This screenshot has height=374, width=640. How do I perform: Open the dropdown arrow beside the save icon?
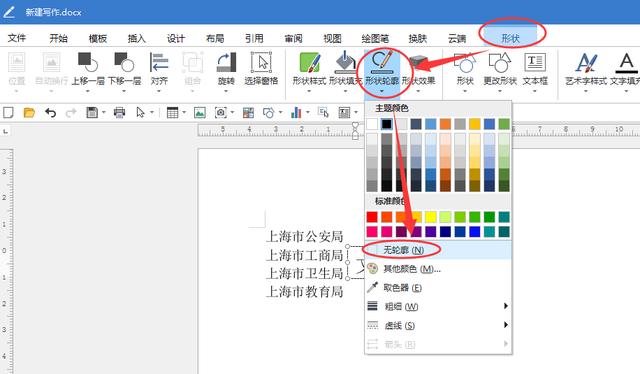(x=104, y=112)
